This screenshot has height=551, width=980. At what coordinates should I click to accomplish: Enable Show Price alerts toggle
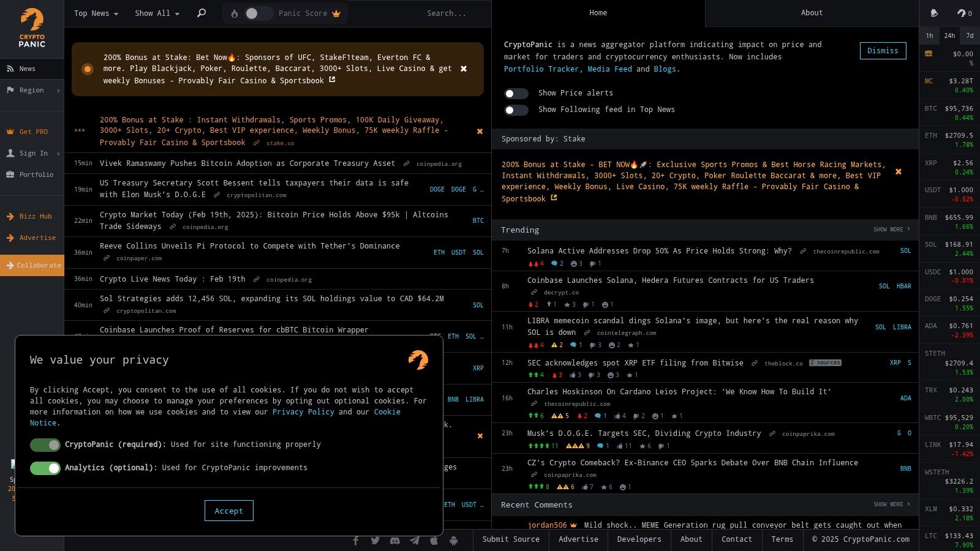coord(516,93)
